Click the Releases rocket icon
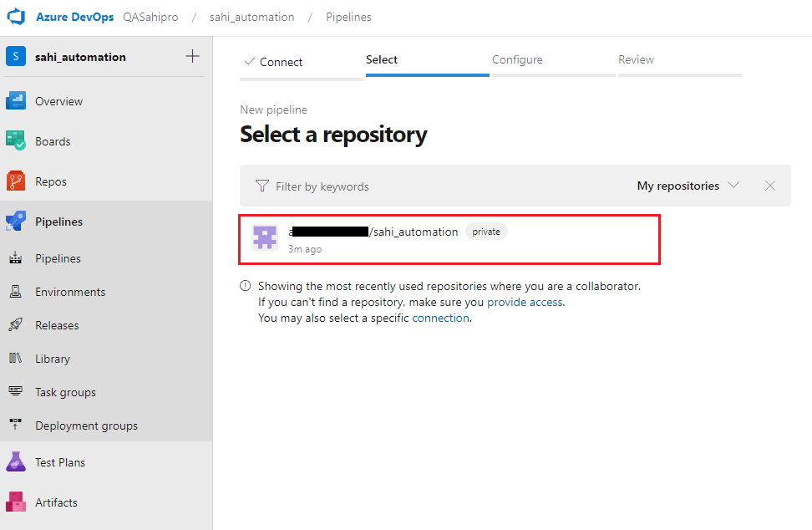 [16, 325]
